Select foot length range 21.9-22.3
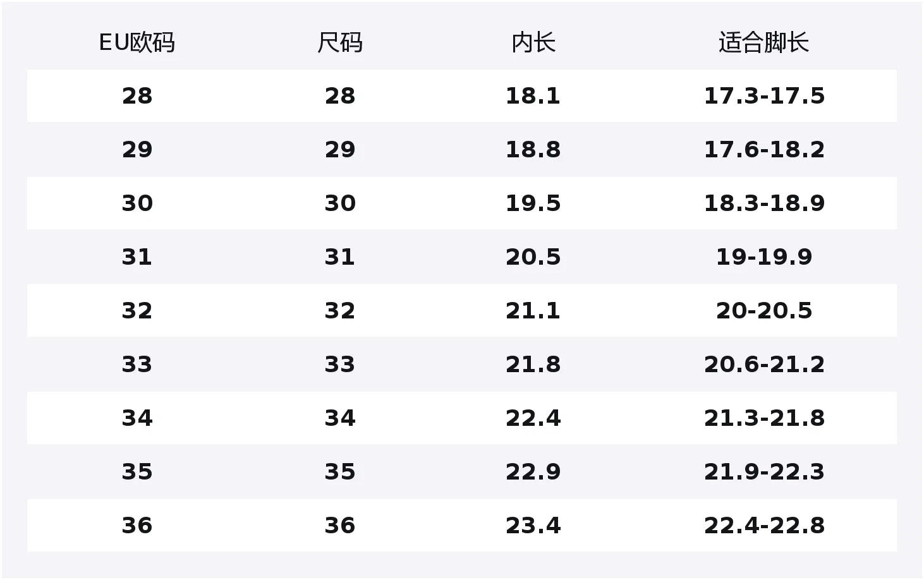 764,472
